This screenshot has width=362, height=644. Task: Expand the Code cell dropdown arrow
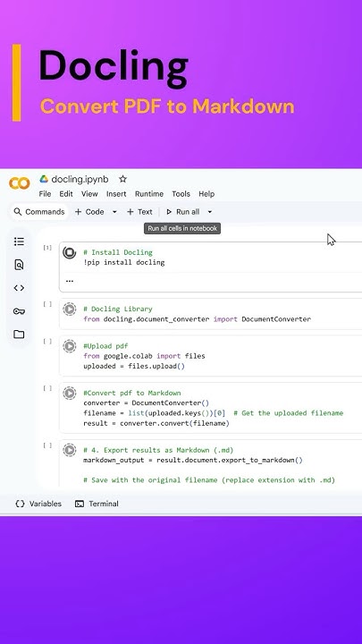(x=114, y=212)
